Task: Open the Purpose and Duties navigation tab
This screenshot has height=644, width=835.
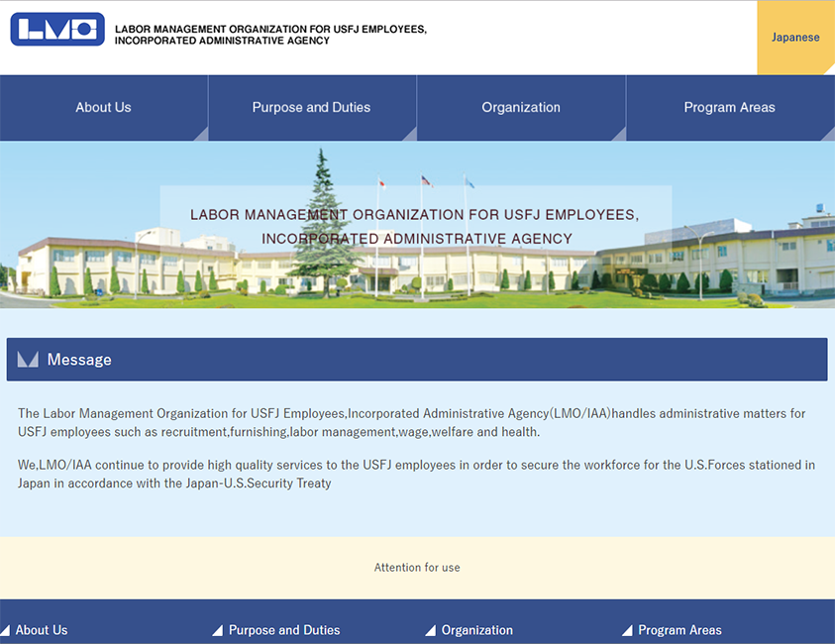Action: 312,108
